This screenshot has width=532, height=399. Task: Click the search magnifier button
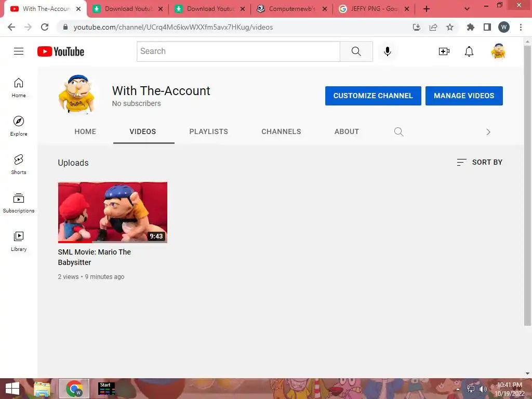coord(356,51)
